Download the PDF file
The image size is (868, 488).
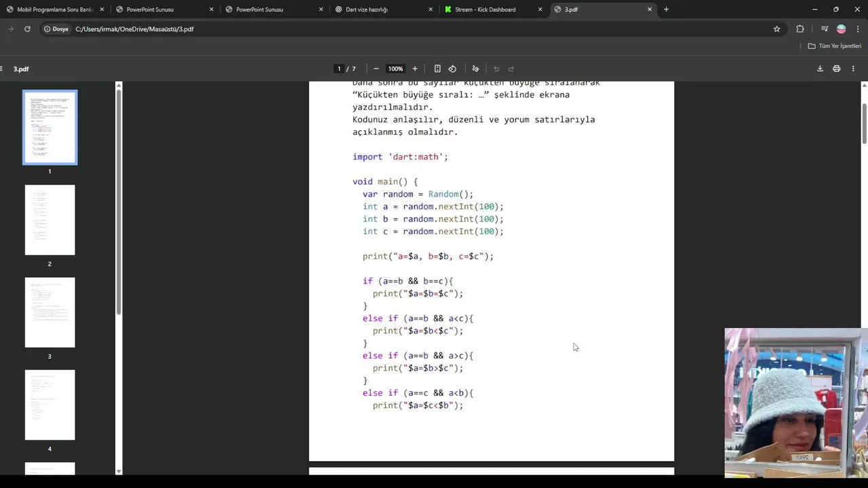pos(820,68)
